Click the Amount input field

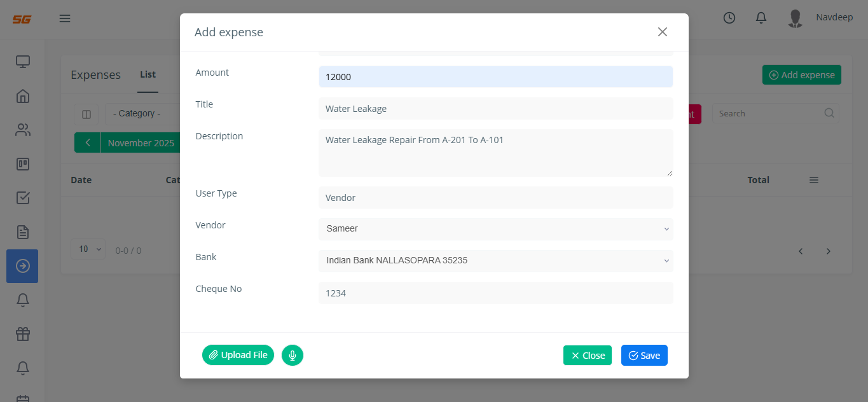[x=495, y=77]
